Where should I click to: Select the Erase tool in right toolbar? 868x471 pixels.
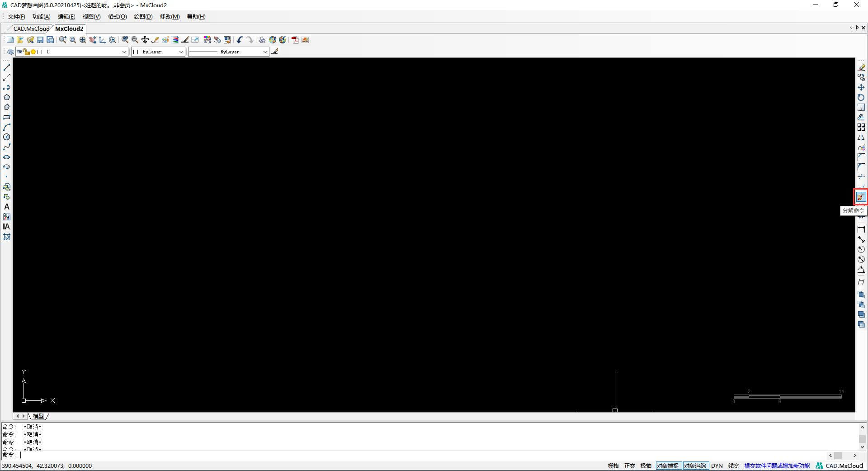click(861, 67)
